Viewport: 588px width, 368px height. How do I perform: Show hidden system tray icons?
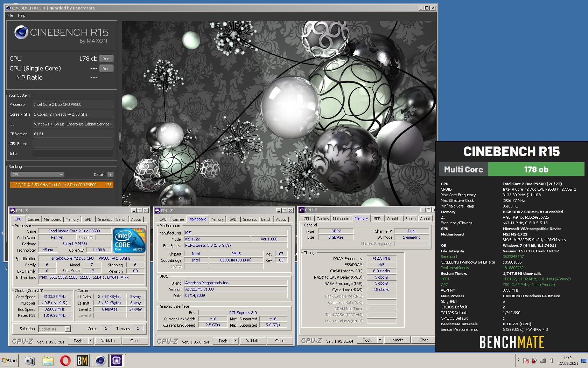[x=518, y=360]
